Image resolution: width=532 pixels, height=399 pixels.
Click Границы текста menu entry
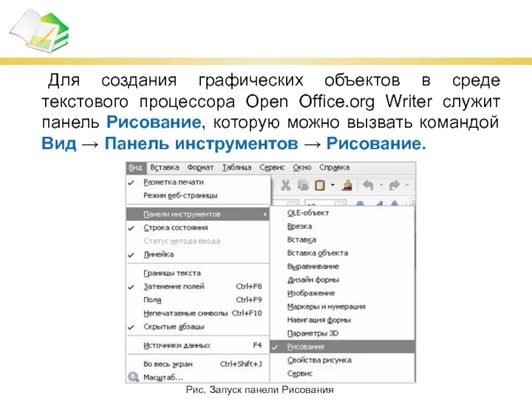tap(198, 273)
